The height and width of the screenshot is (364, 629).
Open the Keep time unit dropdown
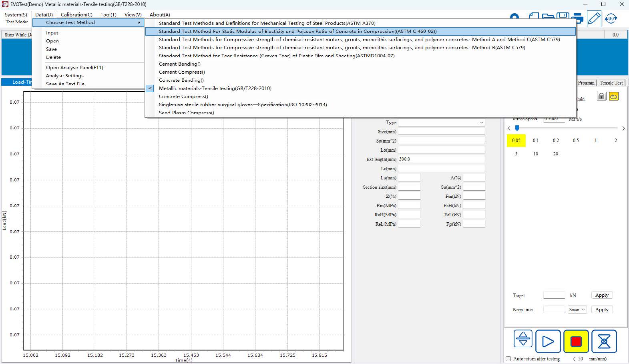tap(577, 310)
